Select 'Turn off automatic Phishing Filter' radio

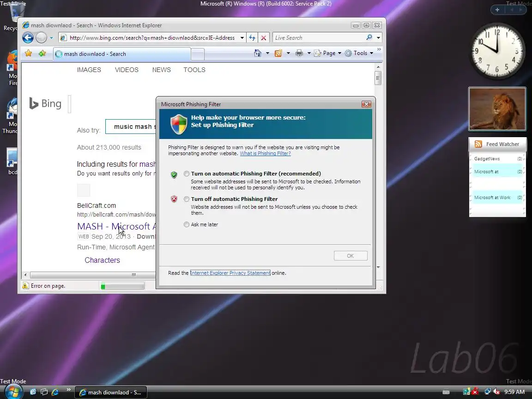click(x=187, y=199)
